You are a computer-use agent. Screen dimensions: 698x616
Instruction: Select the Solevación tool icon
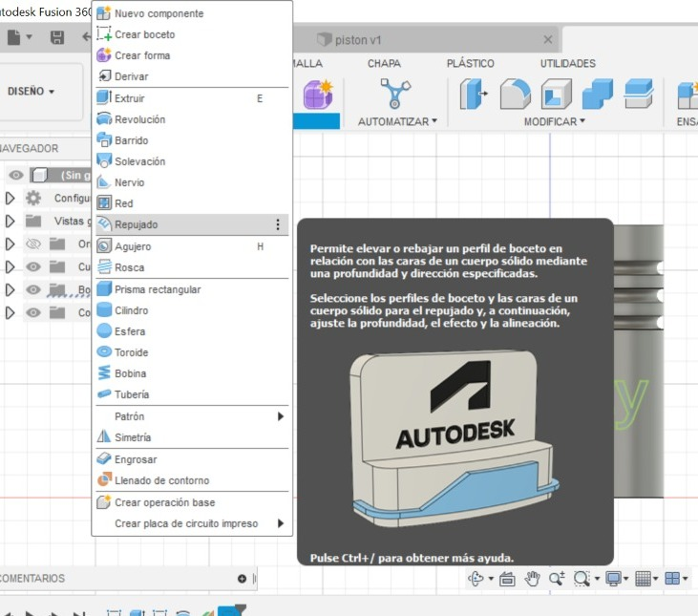pos(104,161)
